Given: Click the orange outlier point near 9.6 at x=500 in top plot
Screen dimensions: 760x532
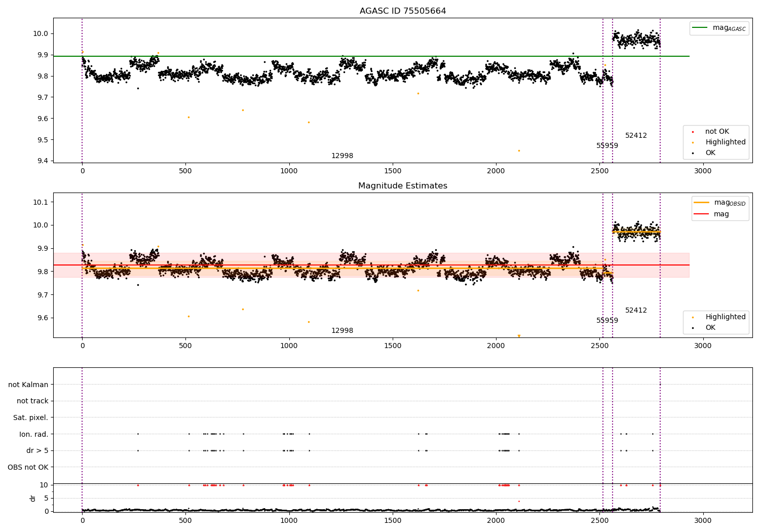Looking at the screenshot, I should [188, 117].
